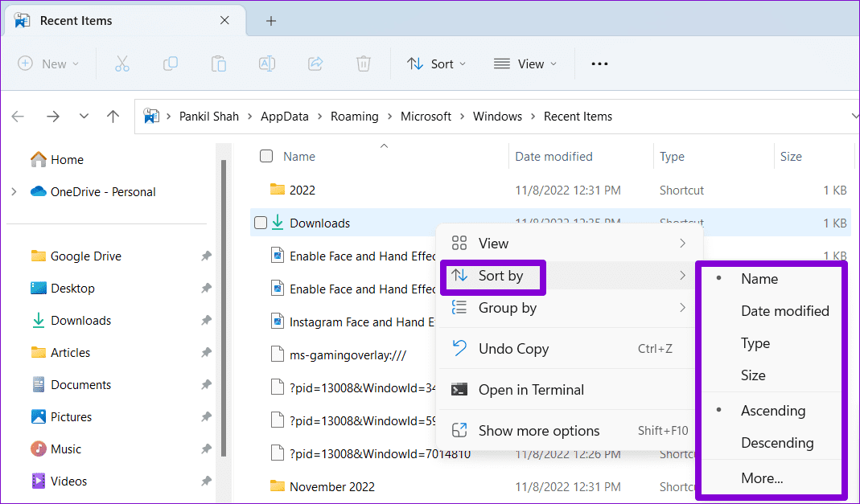Go up one folder level arrow

pos(113,116)
